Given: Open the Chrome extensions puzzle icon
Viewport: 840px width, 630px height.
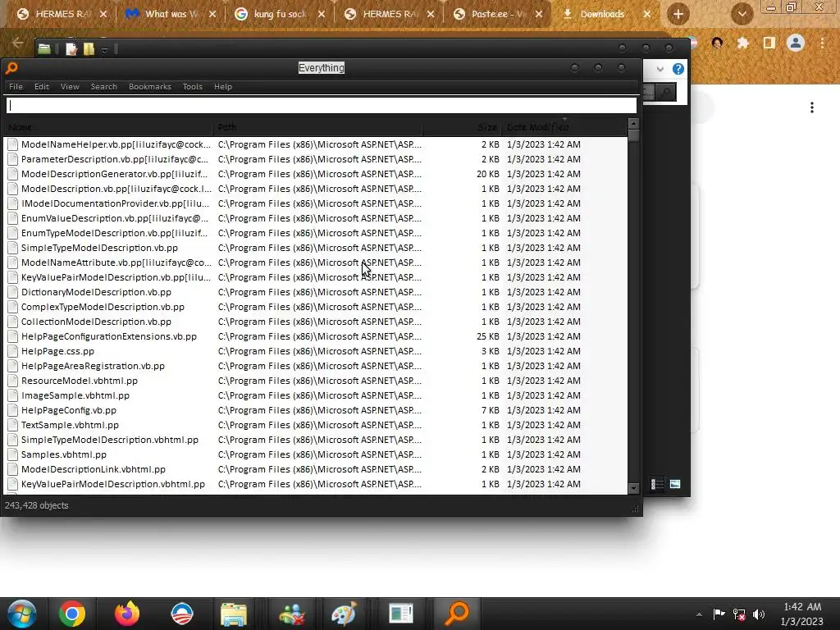Looking at the screenshot, I should (x=742, y=43).
